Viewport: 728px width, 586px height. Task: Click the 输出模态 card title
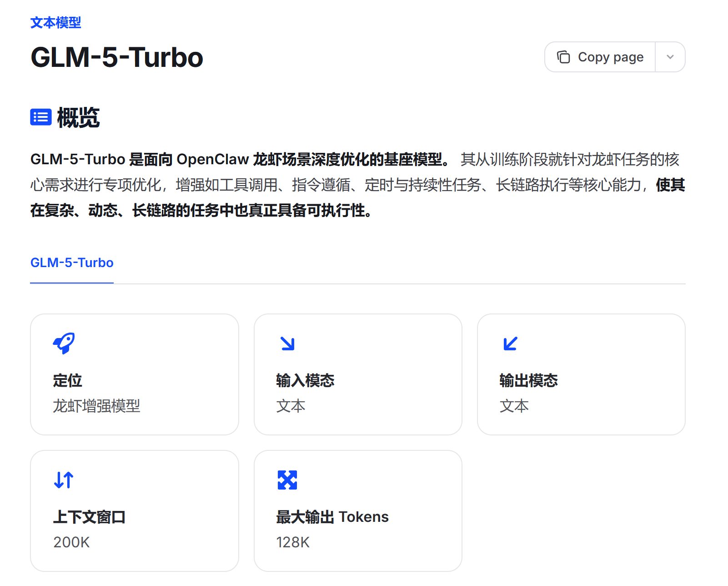tap(528, 380)
